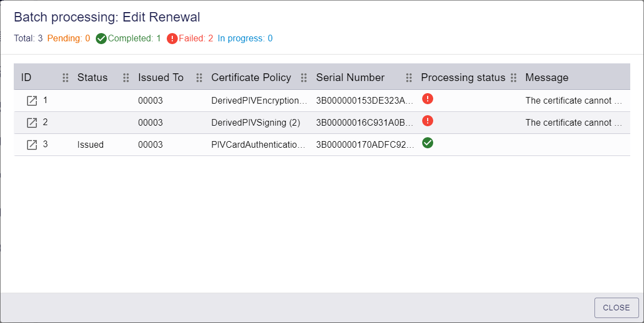
Task: Click the In progress: 0 label
Action: pos(245,38)
